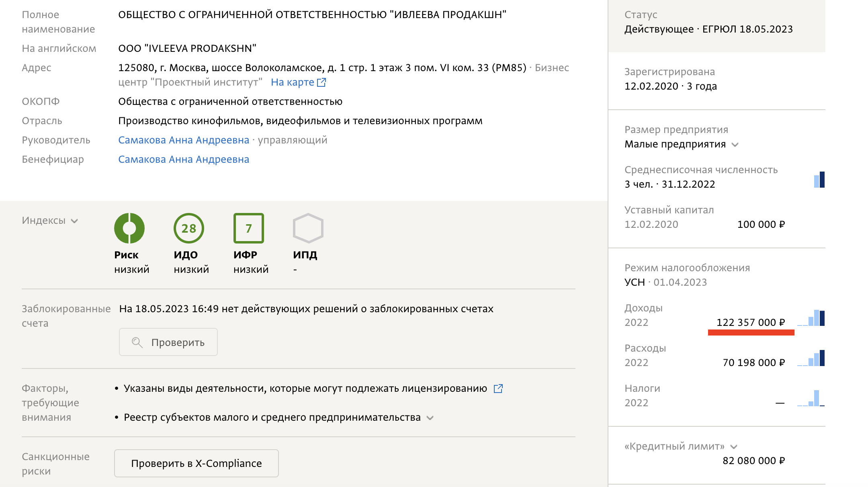Image resolution: width=868 pixels, height=487 pixels.
Task: Click the underlined 2022 income figure
Action: click(x=751, y=322)
